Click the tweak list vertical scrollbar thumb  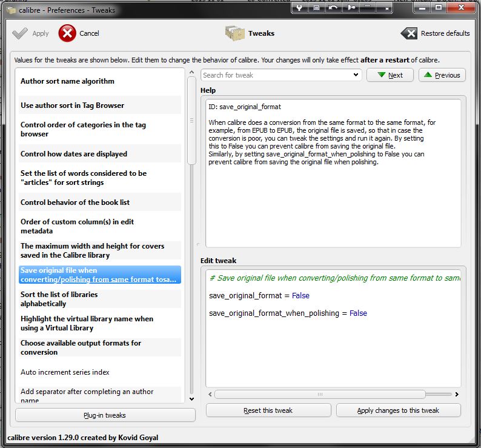click(191, 121)
